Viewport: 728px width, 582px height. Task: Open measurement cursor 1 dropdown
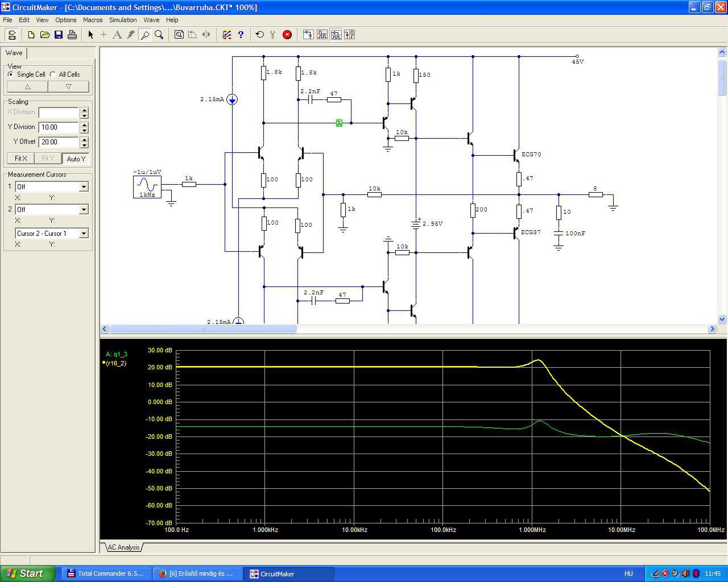(84, 187)
